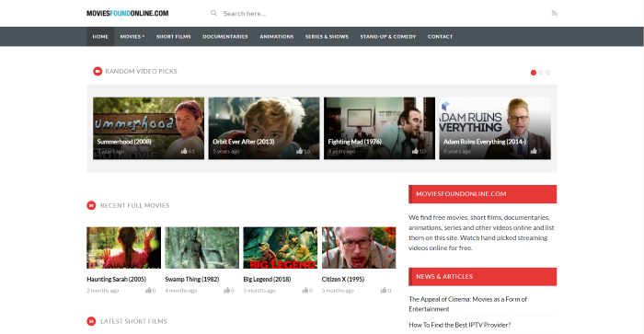Open the Haunting Sarah (2005) title link
This screenshot has height=334, width=644.
tap(116, 280)
